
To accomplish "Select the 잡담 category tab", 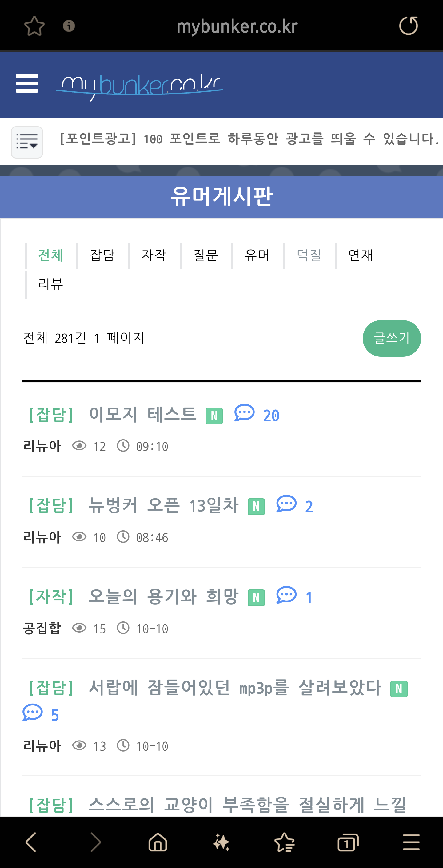I will (x=102, y=255).
